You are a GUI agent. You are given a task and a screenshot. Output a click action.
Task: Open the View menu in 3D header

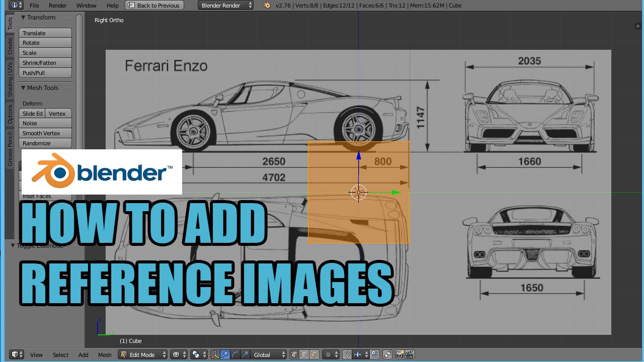pyautogui.click(x=36, y=354)
